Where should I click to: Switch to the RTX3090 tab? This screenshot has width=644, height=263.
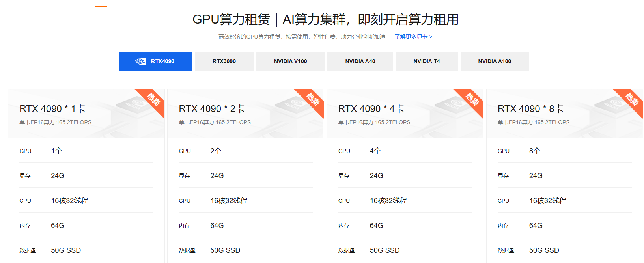(224, 61)
